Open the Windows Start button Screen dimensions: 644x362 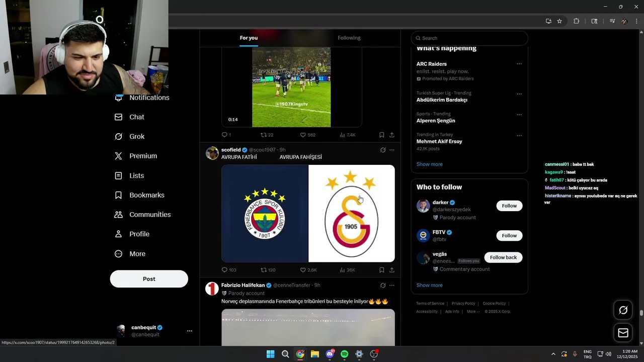[271, 354]
